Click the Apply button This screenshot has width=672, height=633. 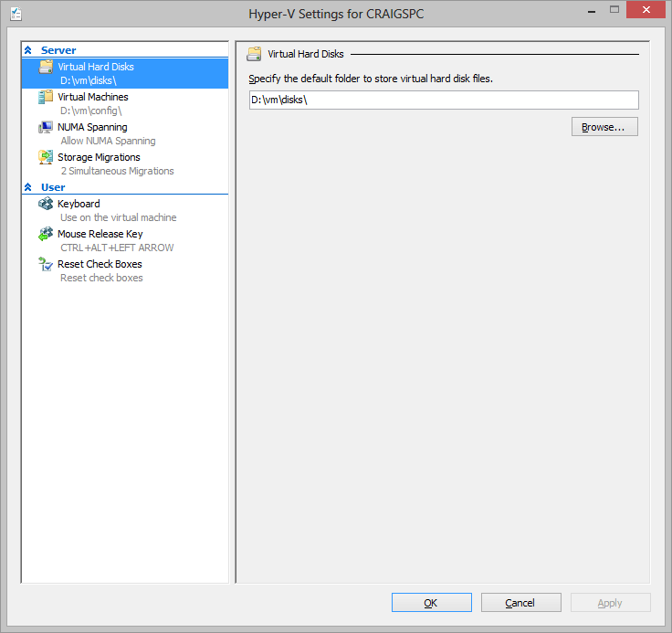coord(611,603)
